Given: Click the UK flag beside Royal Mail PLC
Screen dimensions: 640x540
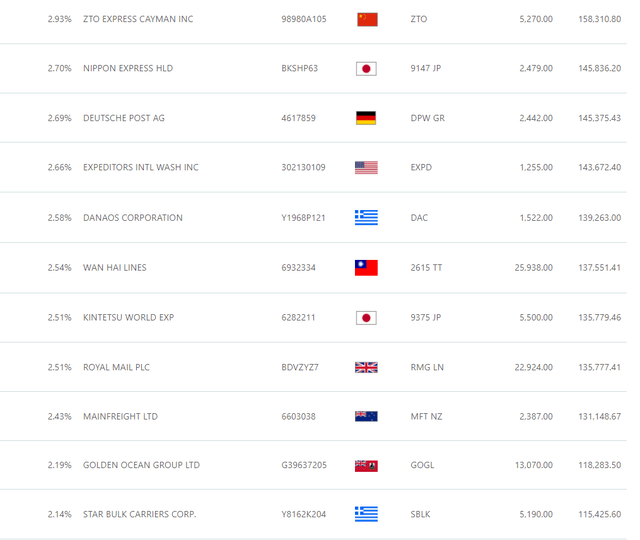Looking at the screenshot, I should tap(367, 367).
